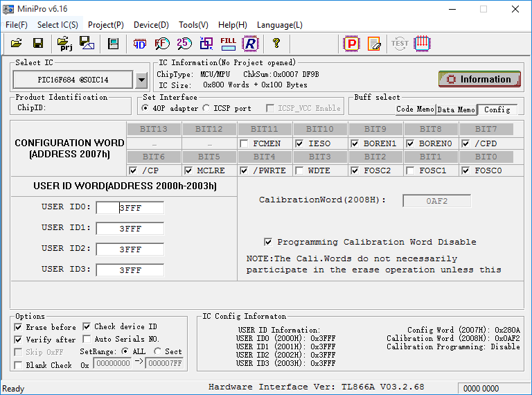
Task: Switch to the Code Memo tab
Action: pos(414,109)
